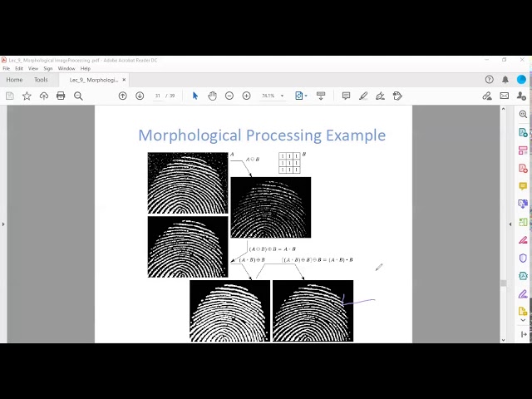
Task: Open the Window menu
Action: tap(66, 68)
